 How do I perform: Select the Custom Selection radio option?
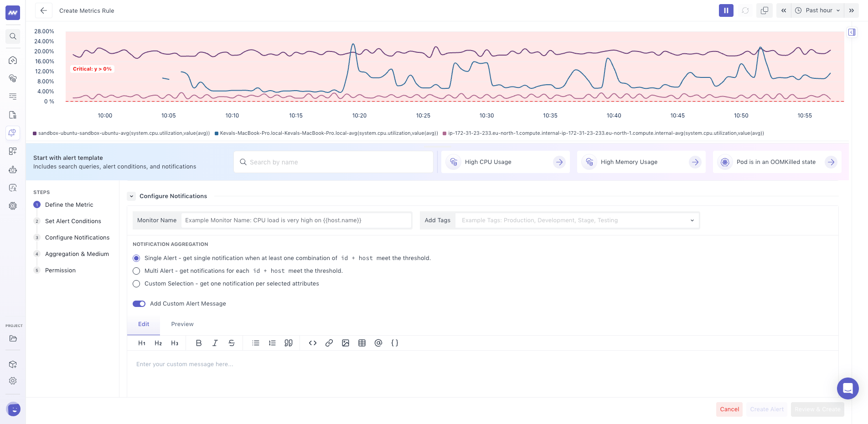(136, 284)
